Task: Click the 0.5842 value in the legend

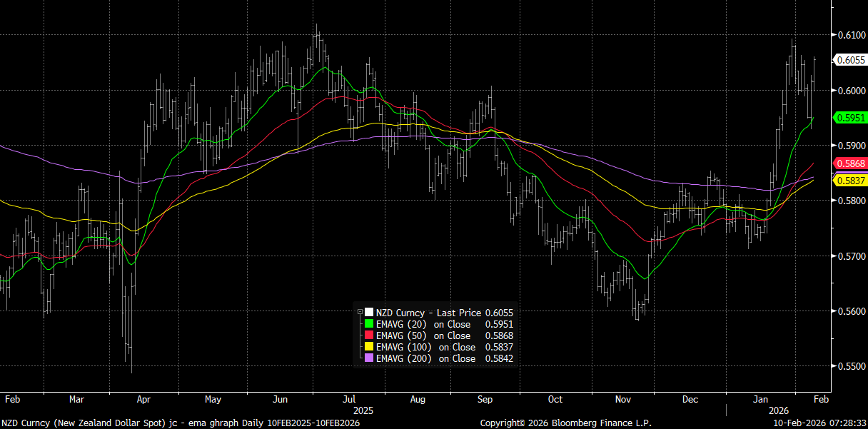Action: coord(499,358)
